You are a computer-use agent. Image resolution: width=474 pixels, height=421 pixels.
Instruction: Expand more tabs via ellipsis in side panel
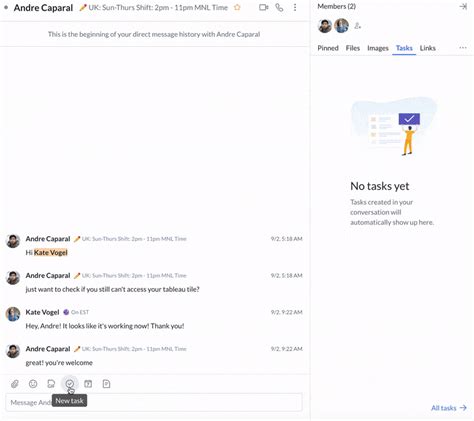pos(463,48)
